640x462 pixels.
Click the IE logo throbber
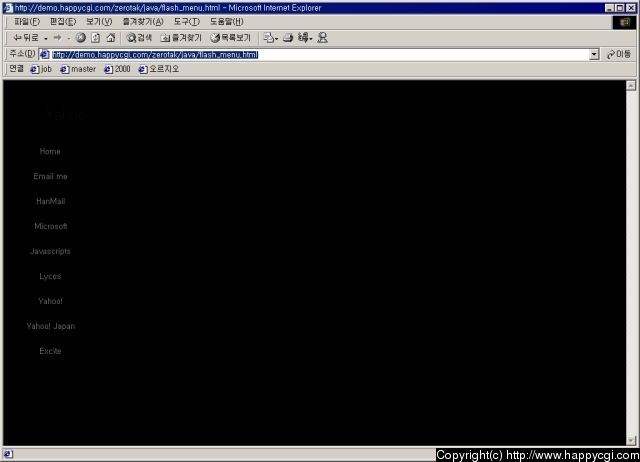click(x=624, y=22)
